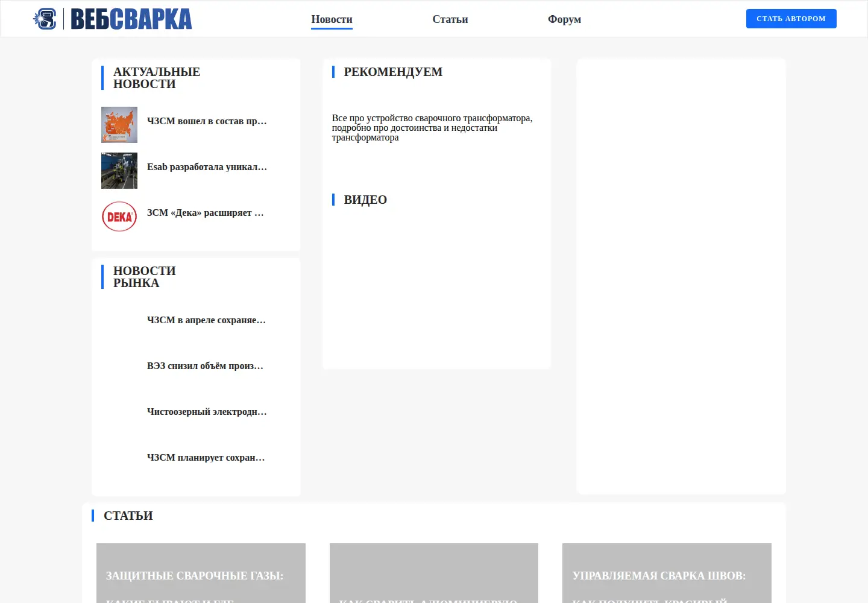
Task: Open news 'ЗСМ «Дека» расширяет …'
Action: (206, 213)
